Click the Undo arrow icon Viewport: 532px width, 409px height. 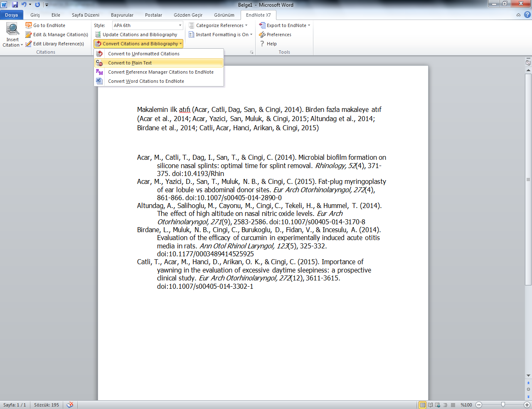[24, 5]
